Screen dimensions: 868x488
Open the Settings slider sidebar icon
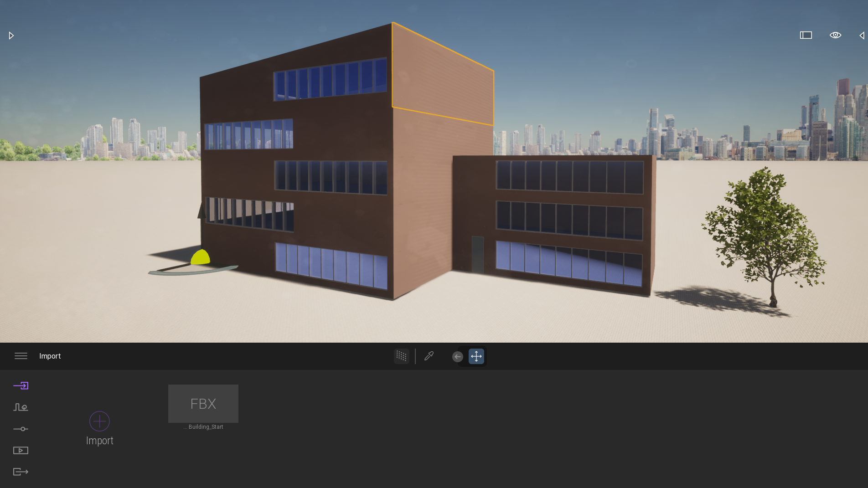21,429
